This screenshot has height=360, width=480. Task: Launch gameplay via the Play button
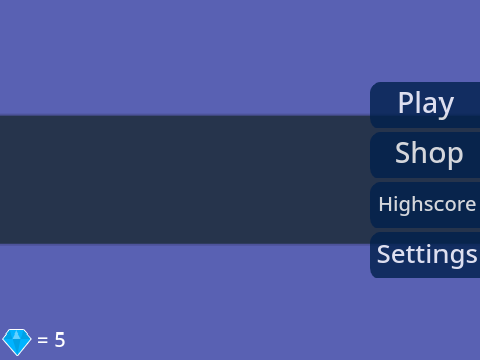(x=425, y=105)
